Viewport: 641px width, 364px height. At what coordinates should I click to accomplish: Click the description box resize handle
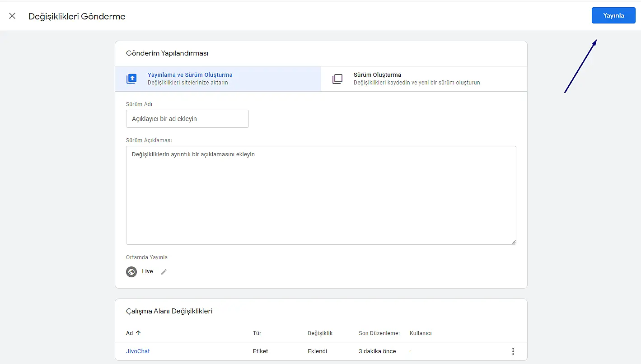click(513, 242)
